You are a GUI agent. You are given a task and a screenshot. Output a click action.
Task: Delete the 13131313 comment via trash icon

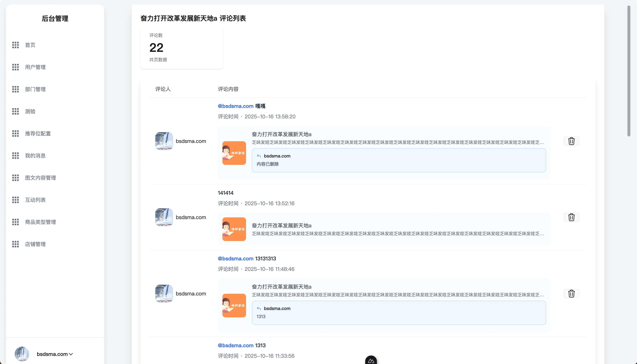coord(572,294)
